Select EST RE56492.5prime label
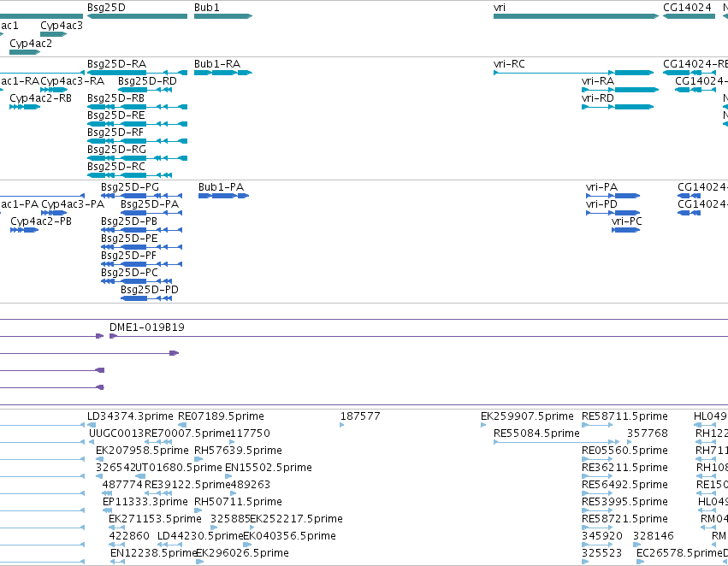 click(625, 485)
